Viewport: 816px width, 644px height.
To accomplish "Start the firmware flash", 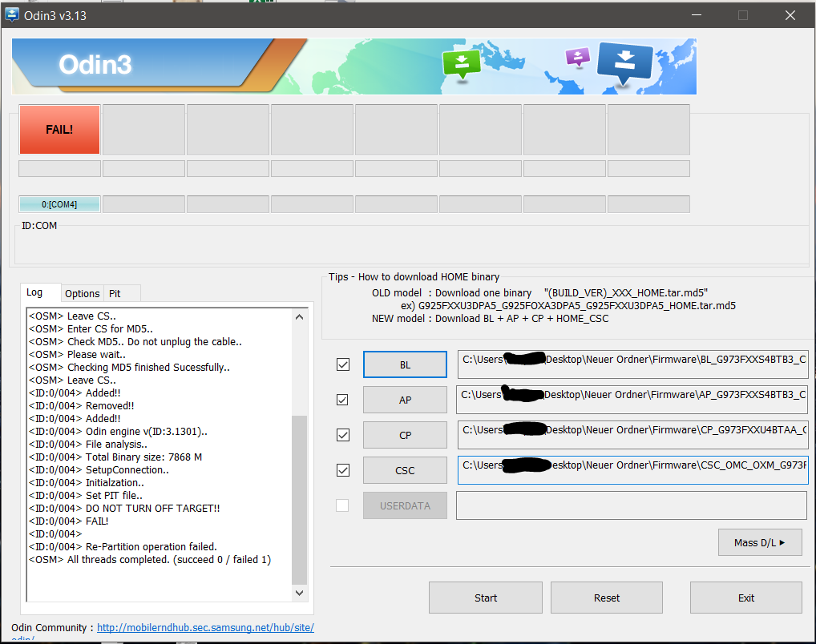I will (486, 598).
